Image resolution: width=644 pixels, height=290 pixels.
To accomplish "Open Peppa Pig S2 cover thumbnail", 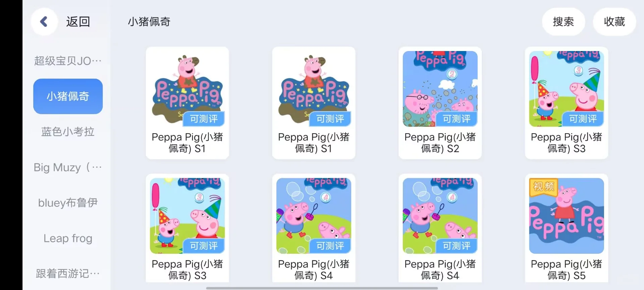I will pyautogui.click(x=440, y=89).
